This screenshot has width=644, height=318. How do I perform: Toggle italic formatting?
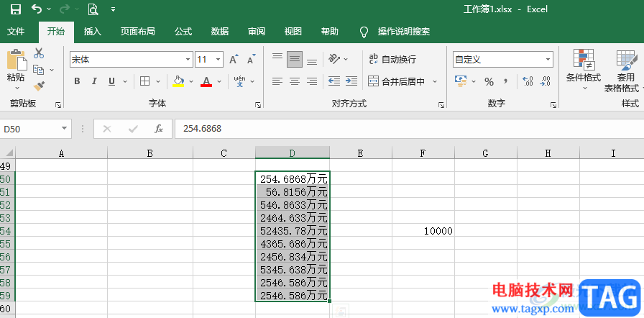tap(94, 81)
